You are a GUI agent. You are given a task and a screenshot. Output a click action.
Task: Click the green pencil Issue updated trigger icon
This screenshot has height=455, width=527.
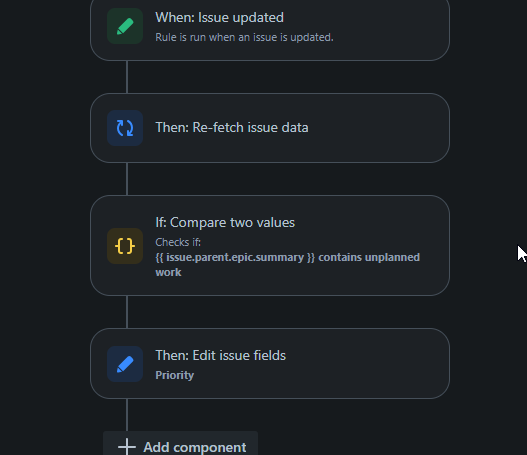125,26
